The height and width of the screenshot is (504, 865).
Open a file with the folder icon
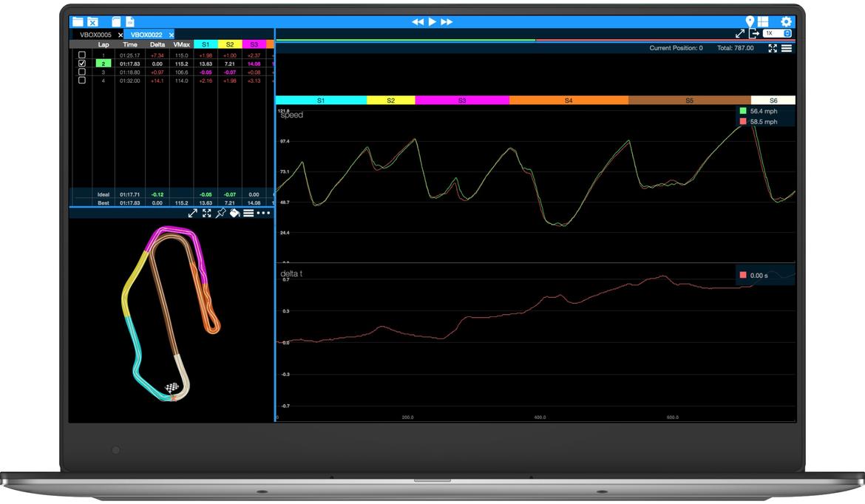77,22
